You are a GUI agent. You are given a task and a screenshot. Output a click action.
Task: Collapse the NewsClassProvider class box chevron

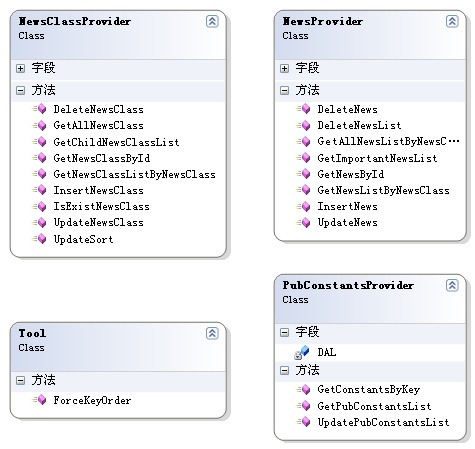[212, 21]
